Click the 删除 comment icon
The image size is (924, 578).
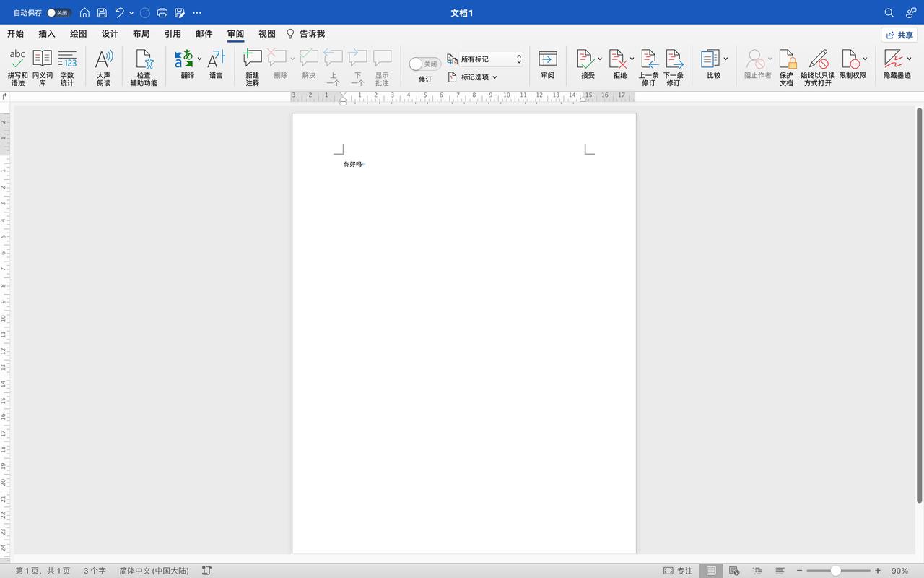[277, 59]
